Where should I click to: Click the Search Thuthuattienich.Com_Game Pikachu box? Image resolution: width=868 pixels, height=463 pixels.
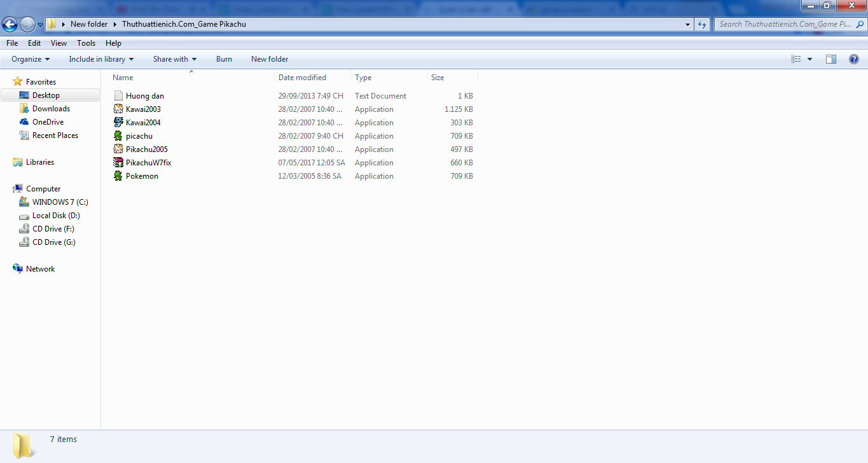790,24
